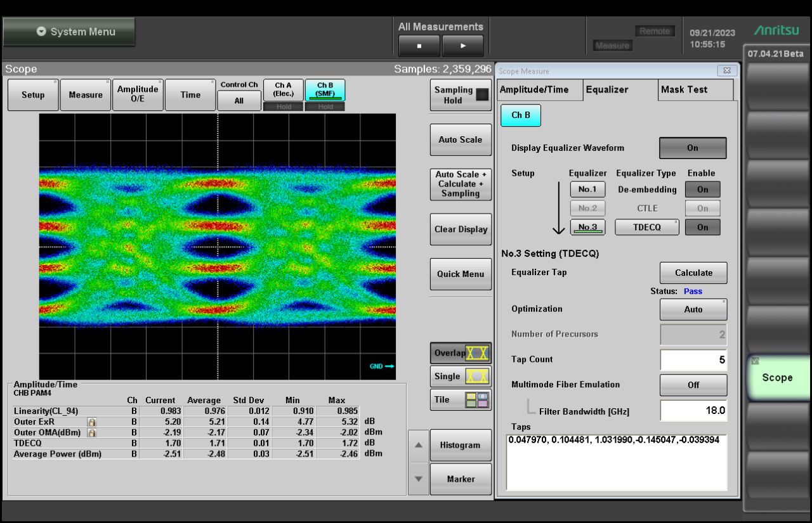This screenshot has height=523, width=812.
Task: Open the Optimization Auto selector
Action: (x=693, y=309)
